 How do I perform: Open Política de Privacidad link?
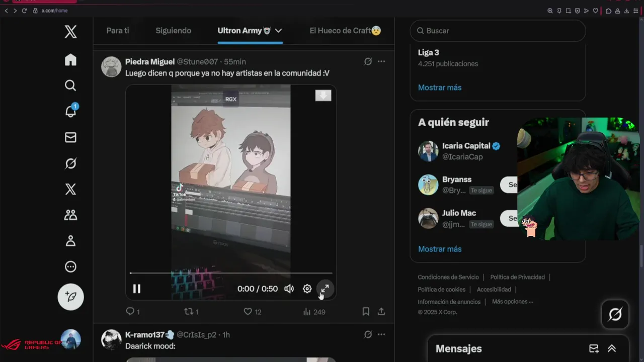click(518, 277)
